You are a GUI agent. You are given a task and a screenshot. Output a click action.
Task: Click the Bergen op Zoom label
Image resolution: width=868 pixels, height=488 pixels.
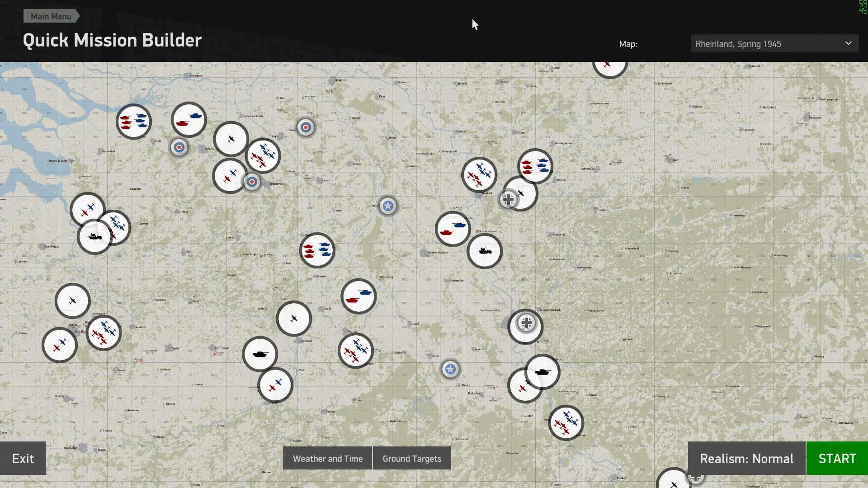(x=58, y=161)
